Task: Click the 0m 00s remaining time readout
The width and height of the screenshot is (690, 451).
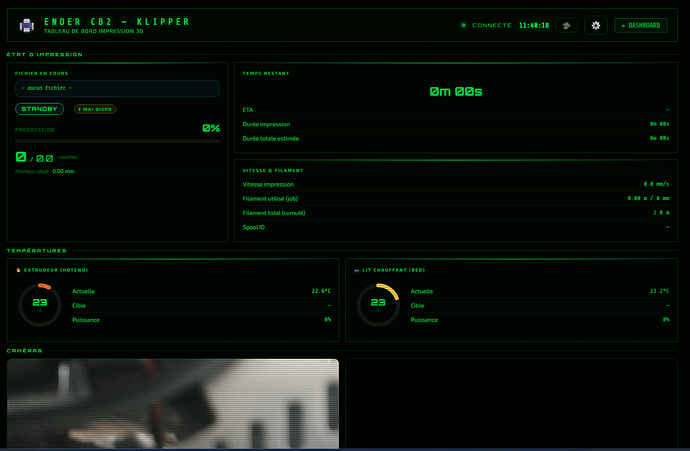Action: click(x=456, y=92)
